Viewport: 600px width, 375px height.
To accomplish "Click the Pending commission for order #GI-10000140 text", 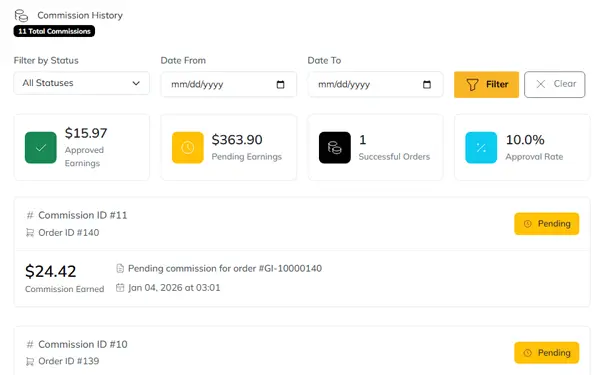I will coord(225,269).
